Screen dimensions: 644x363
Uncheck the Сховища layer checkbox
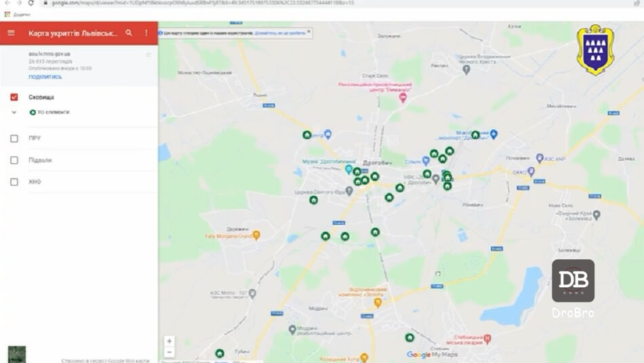pyautogui.click(x=14, y=97)
